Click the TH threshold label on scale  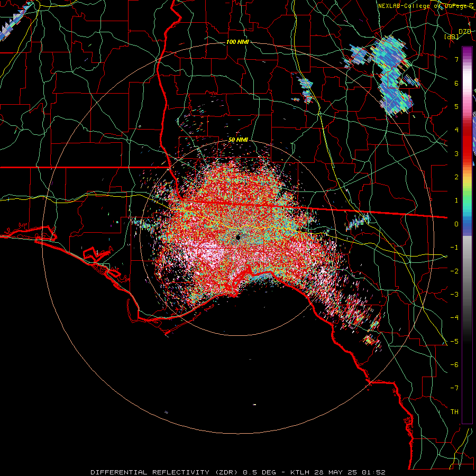click(x=454, y=412)
